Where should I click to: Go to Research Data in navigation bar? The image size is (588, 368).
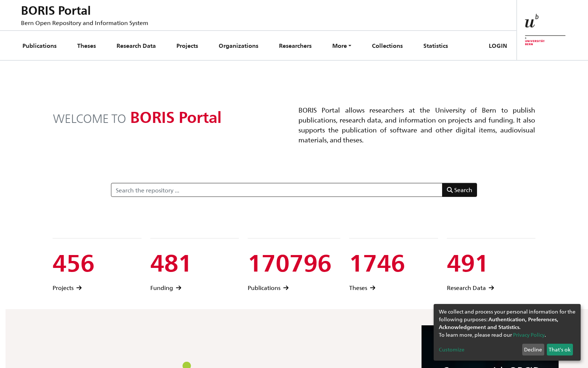click(136, 46)
